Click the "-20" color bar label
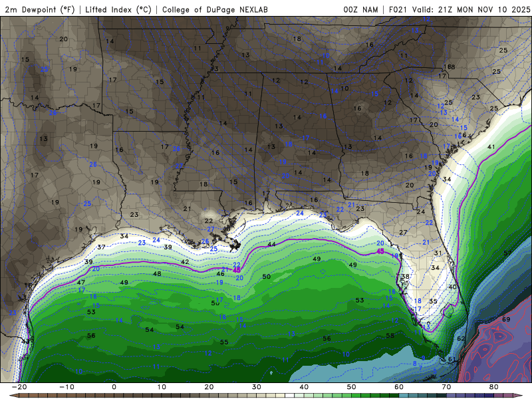 pyautogui.click(x=19, y=387)
